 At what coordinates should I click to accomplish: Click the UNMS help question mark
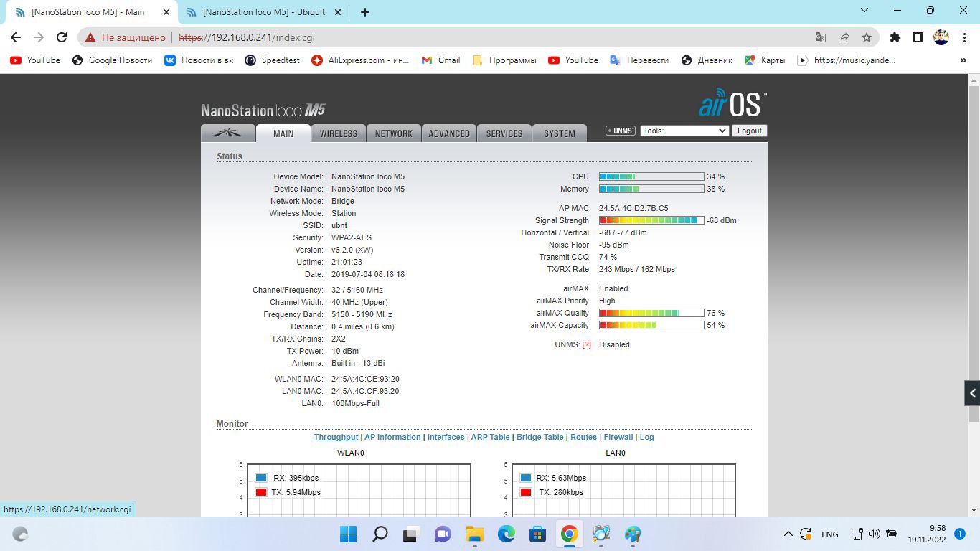click(x=587, y=344)
